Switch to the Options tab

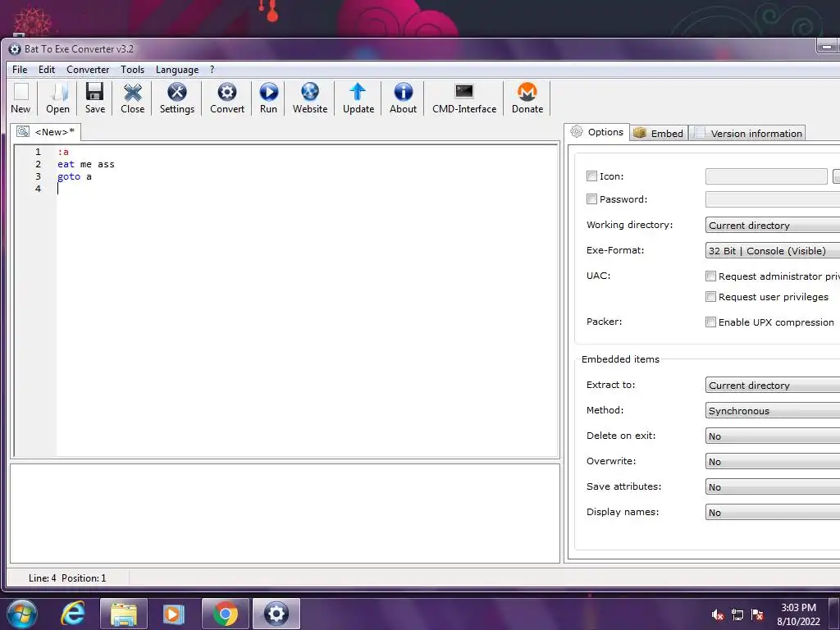(597, 132)
